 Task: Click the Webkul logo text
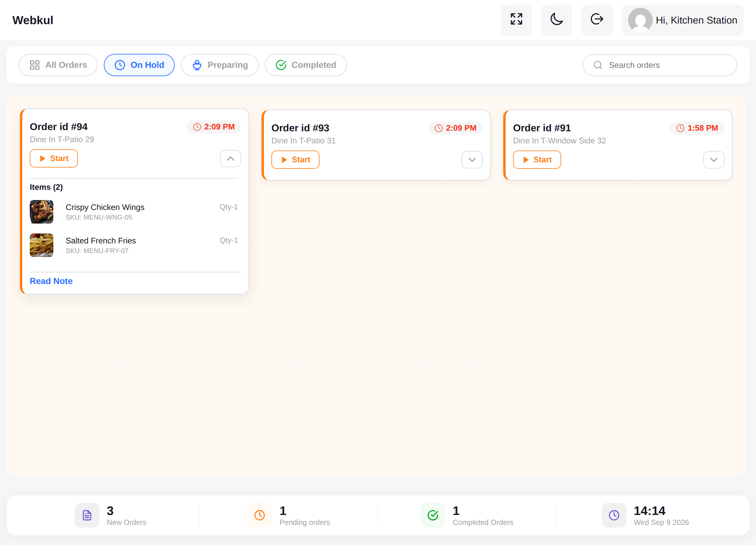pyautogui.click(x=33, y=20)
